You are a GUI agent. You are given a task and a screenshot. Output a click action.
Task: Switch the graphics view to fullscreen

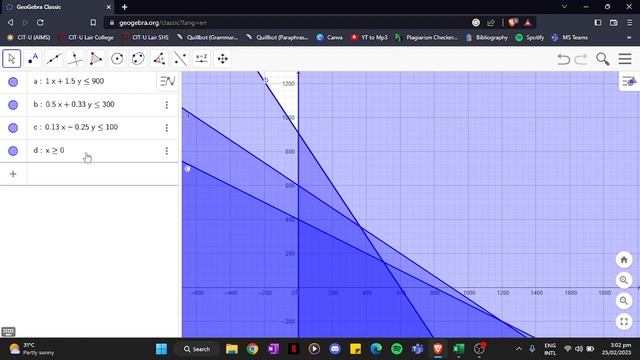[x=624, y=322]
